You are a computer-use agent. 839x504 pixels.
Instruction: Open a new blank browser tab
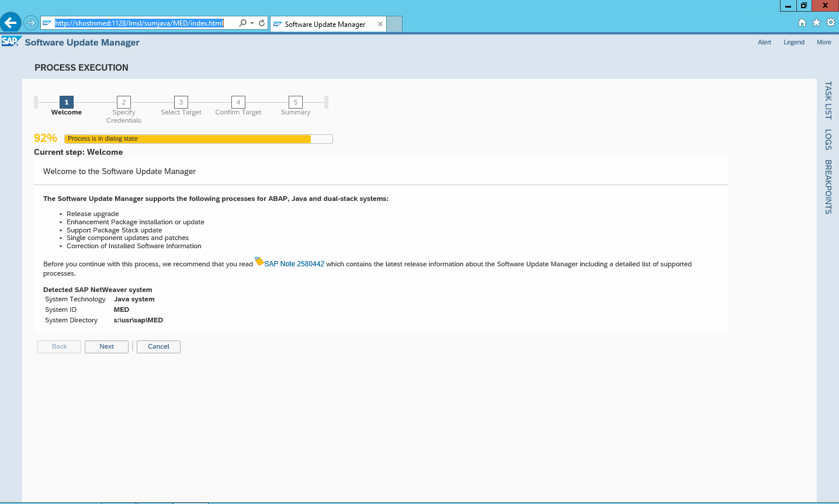(395, 24)
